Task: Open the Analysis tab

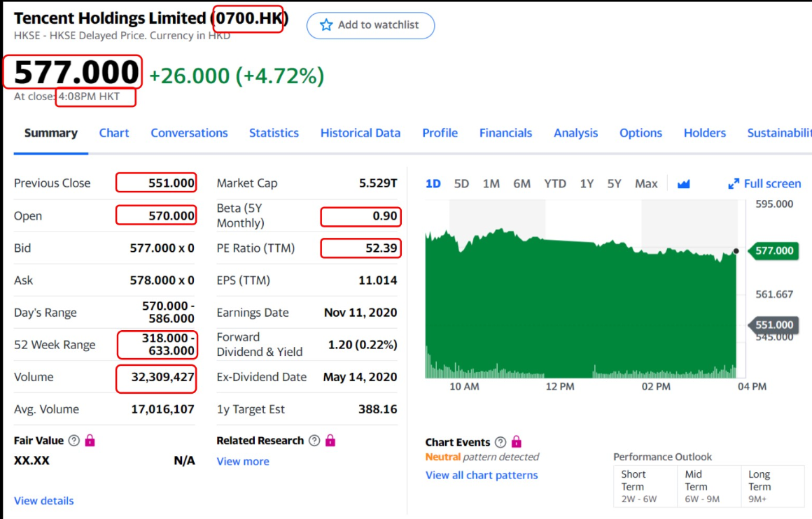Action: tap(576, 133)
